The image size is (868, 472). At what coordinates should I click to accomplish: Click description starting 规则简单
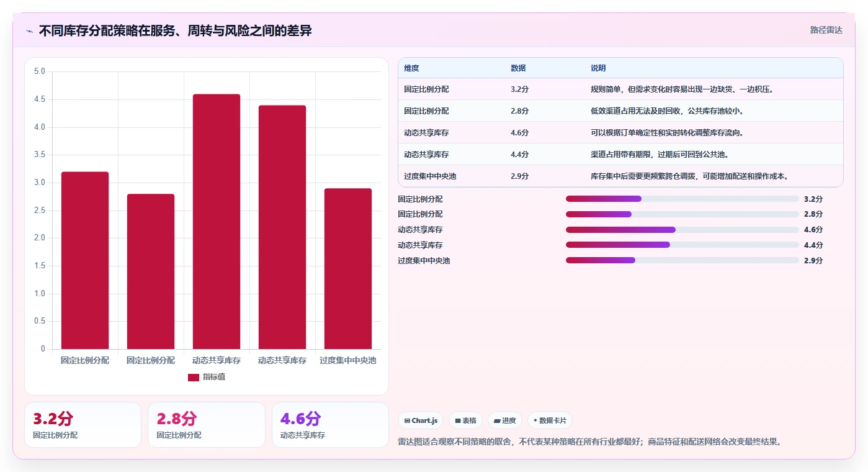coord(683,89)
